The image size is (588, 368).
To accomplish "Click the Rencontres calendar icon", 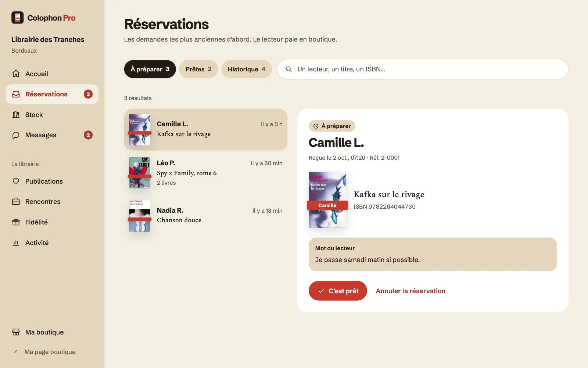I will point(16,202).
